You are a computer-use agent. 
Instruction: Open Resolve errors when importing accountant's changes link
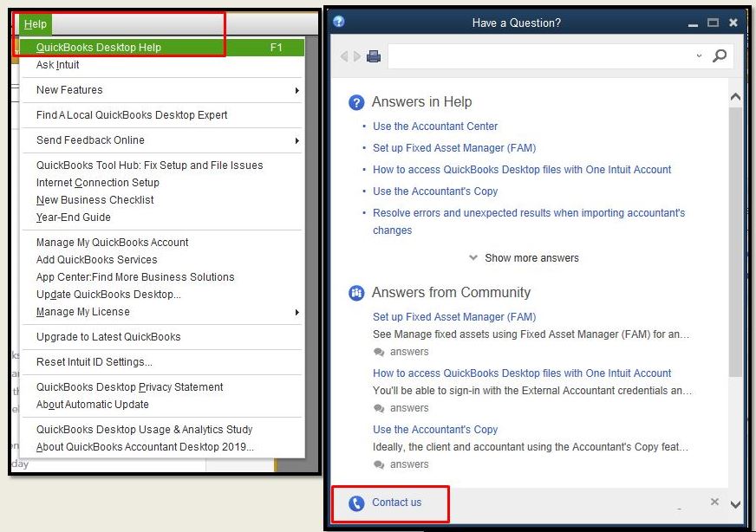click(529, 221)
